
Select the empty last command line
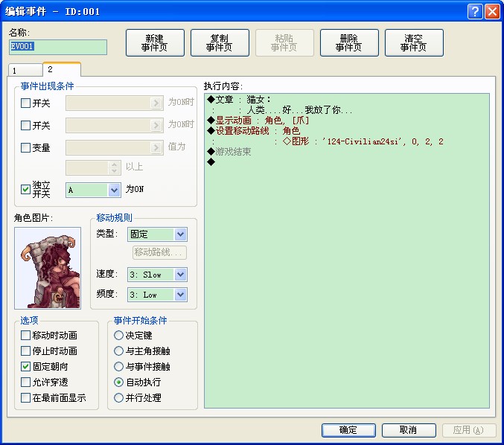pos(211,162)
